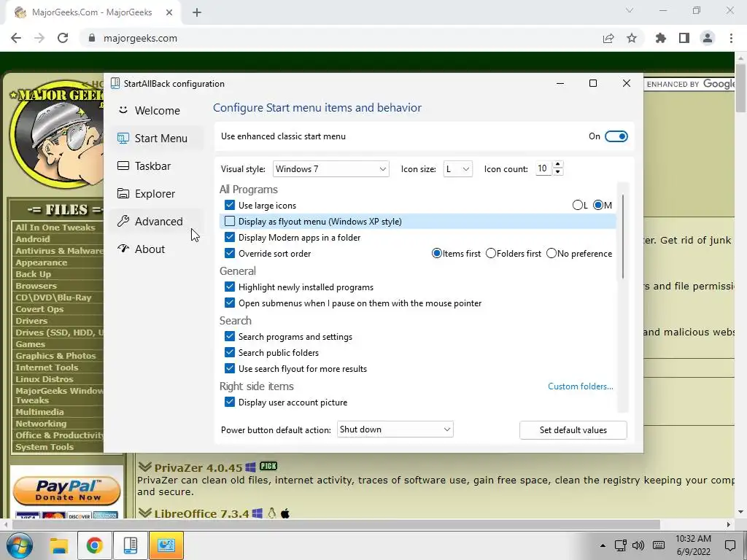Click the Icon count number field
The height and width of the screenshot is (560, 747).
coord(543,168)
